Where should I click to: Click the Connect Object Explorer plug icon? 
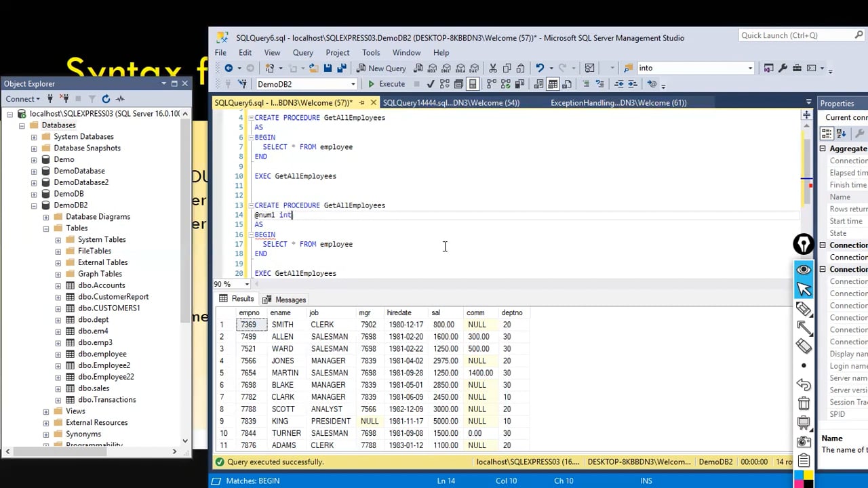[50, 99]
